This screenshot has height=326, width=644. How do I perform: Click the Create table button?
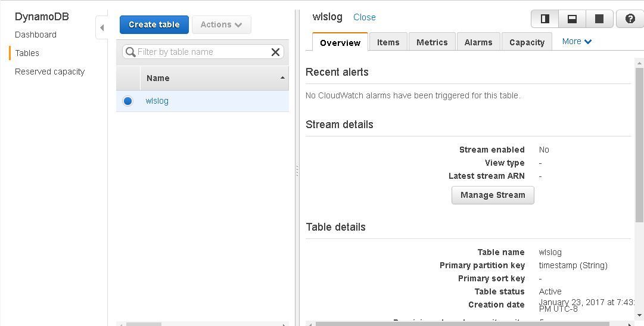pyautogui.click(x=154, y=24)
